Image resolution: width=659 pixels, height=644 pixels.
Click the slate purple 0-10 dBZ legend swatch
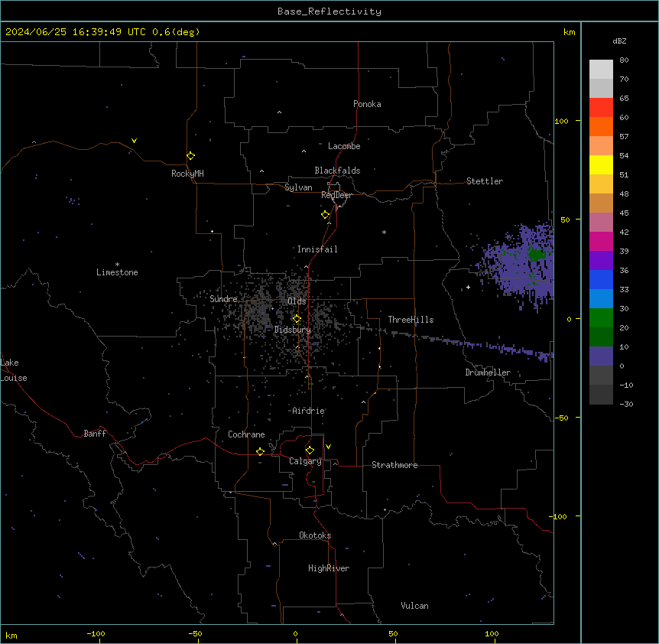click(x=601, y=356)
